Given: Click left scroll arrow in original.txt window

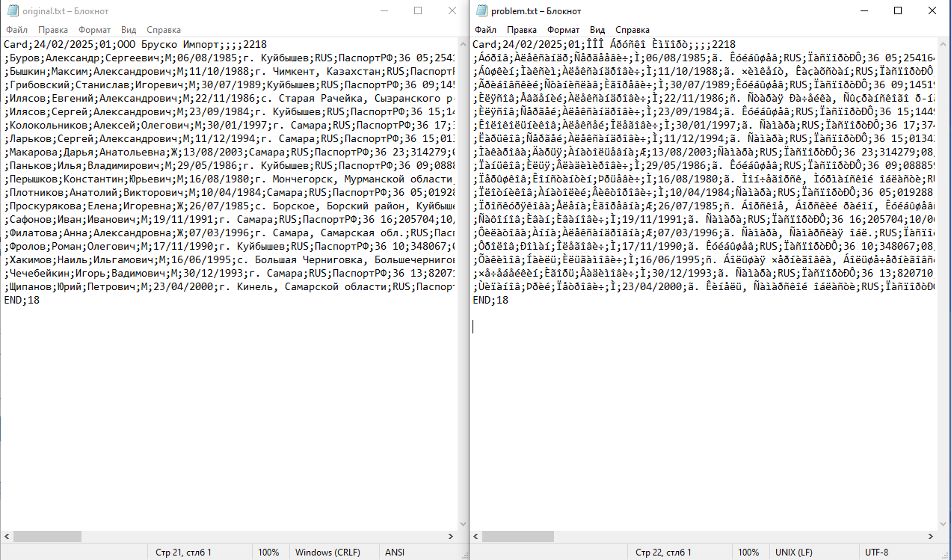Looking at the screenshot, I should point(7,536).
